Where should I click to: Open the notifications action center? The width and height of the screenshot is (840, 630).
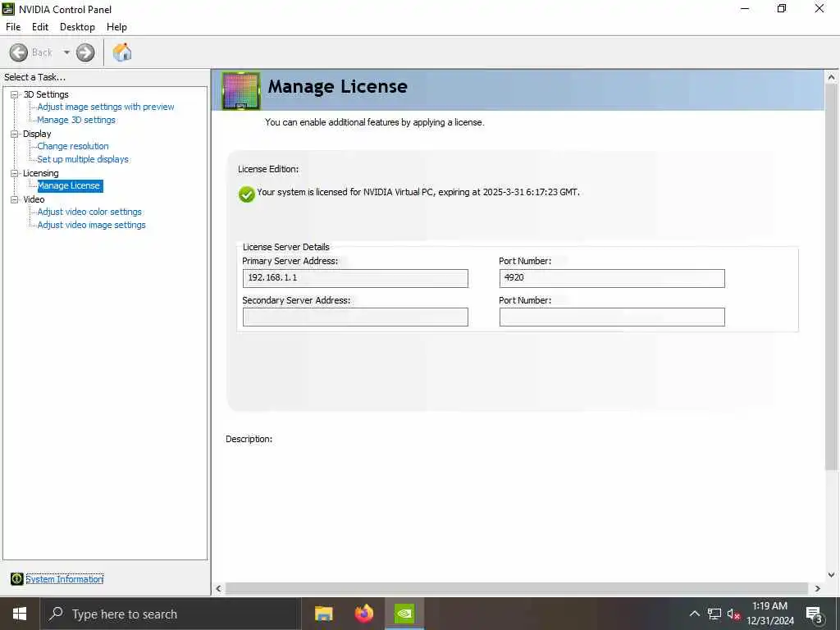(815, 614)
